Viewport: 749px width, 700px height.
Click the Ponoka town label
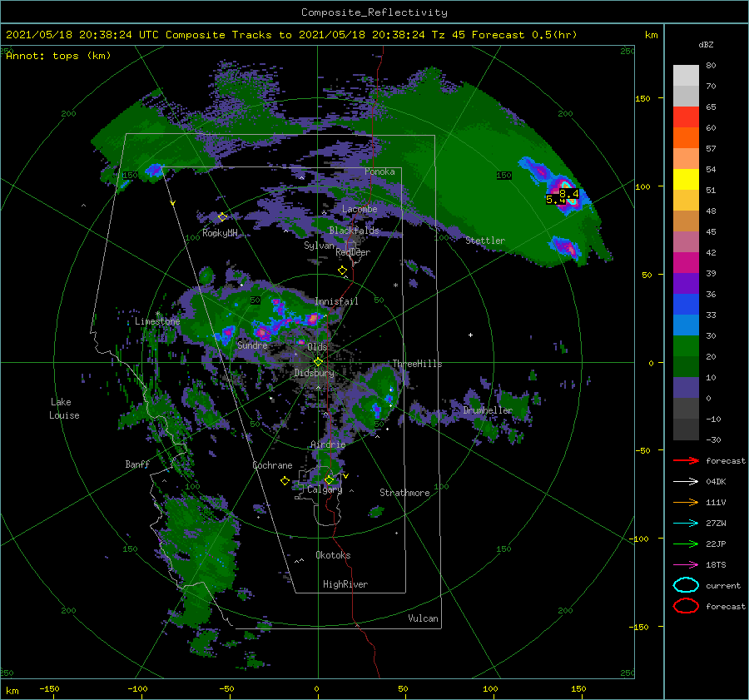tap(379, 171)
